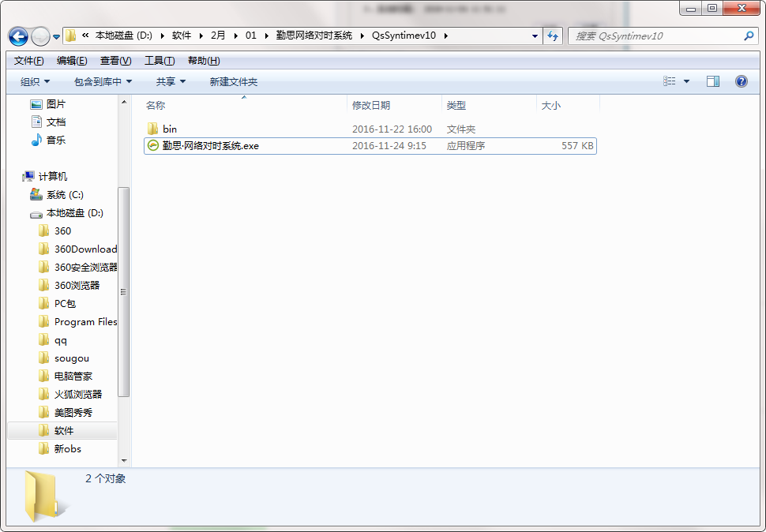Click the 557 KB size value
766x532 pixels.
point(577,145)
